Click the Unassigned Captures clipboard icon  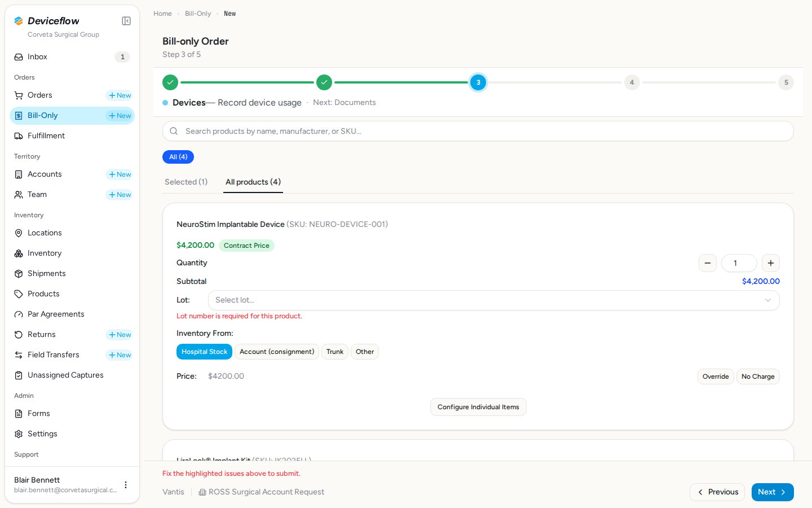click(19, 375)
